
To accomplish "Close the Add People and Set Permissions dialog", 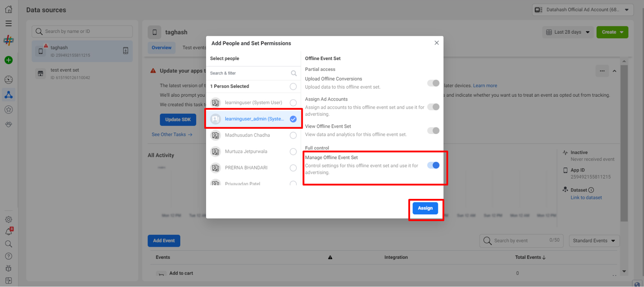I will [x=437, y=43].
